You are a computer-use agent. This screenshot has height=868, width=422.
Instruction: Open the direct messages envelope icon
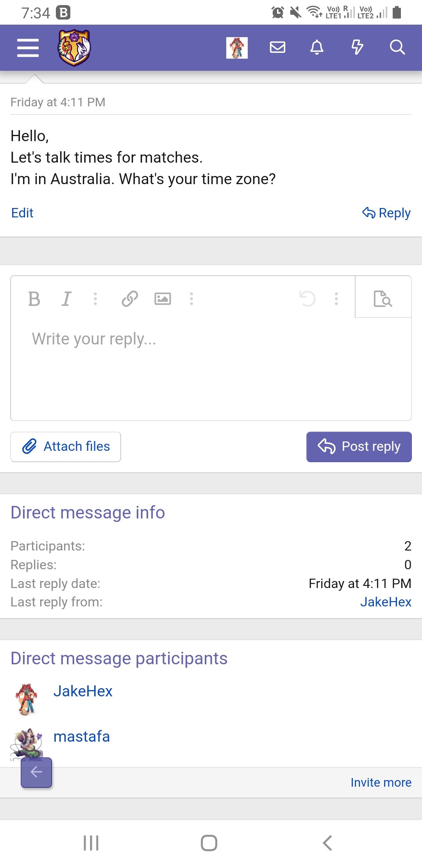click(277, 48)
